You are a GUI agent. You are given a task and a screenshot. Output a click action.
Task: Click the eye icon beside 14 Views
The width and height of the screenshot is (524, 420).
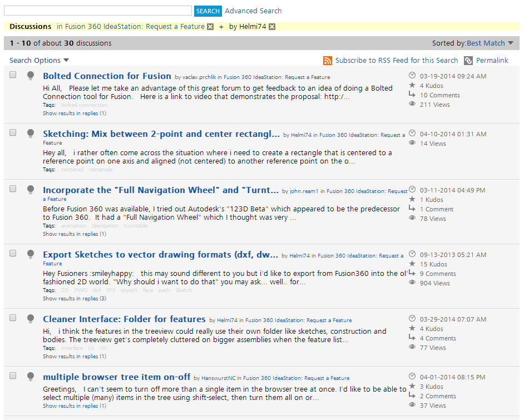click(x=412, y=143)
